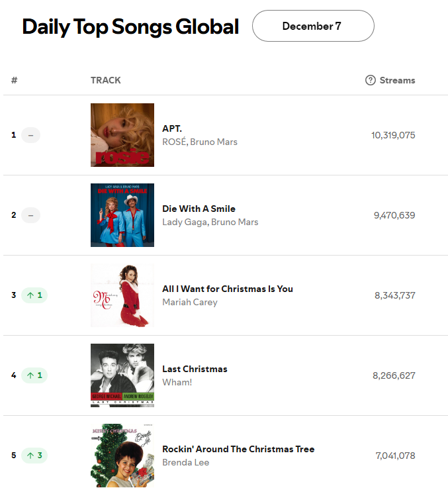This screenshot has height=488, width=448.
Task: Select the Brenda Lee album artwork
Action: [x=122, y=456]
